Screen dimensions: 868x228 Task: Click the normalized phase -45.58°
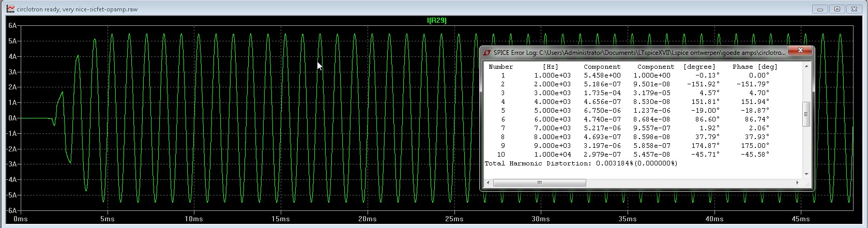click(755, 155)
